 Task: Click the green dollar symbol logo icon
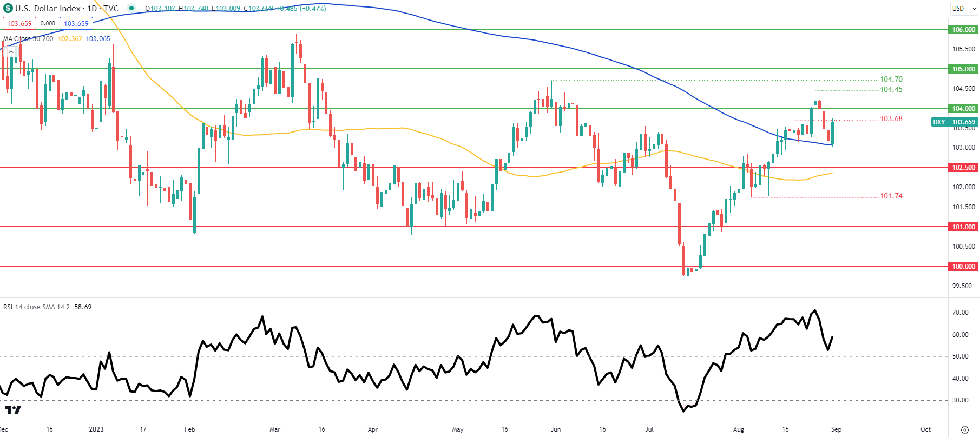point(8,8)
